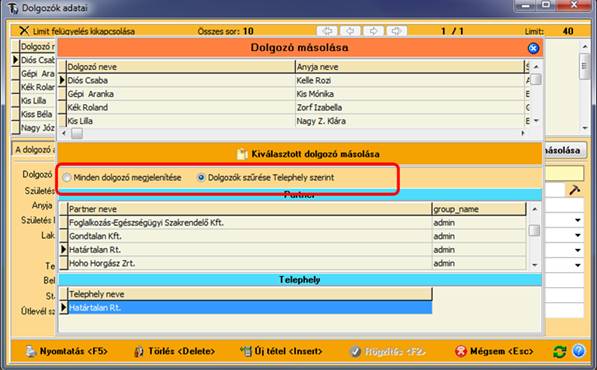This screenshot has height=370, width=597.
Task: Click the employee table horizontal scrollbar thumb
Action: click(x=77, y=133)
